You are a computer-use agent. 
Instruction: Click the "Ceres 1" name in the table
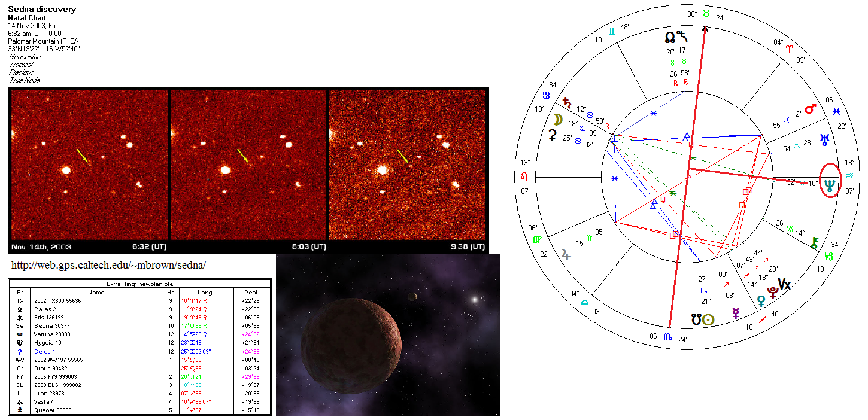coord(46,351)
